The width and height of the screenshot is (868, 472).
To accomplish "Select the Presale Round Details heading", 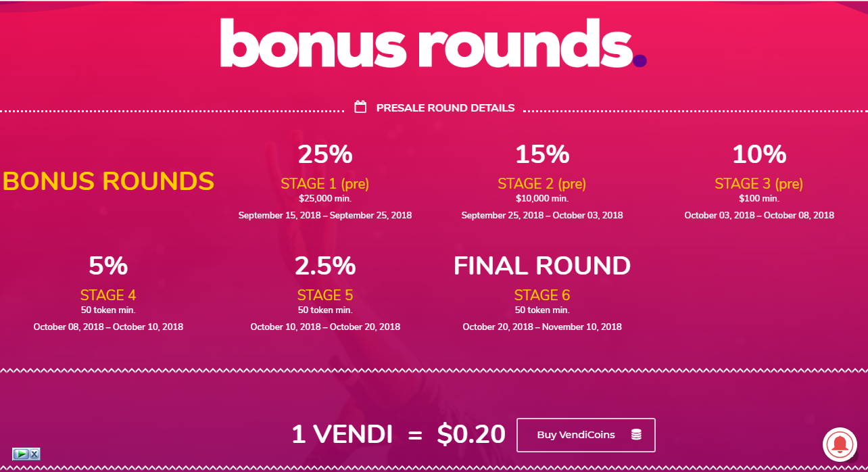I will 445,108.
